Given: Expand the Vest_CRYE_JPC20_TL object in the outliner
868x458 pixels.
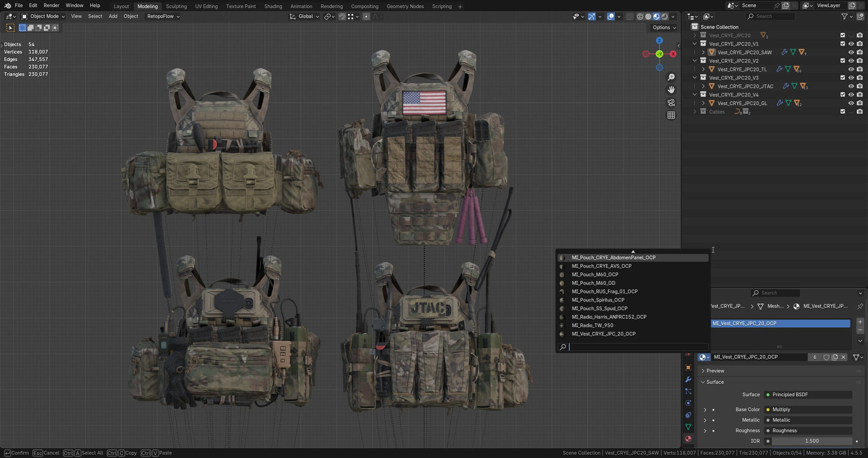Looking at the screenshot, I should tap(703, 69).
